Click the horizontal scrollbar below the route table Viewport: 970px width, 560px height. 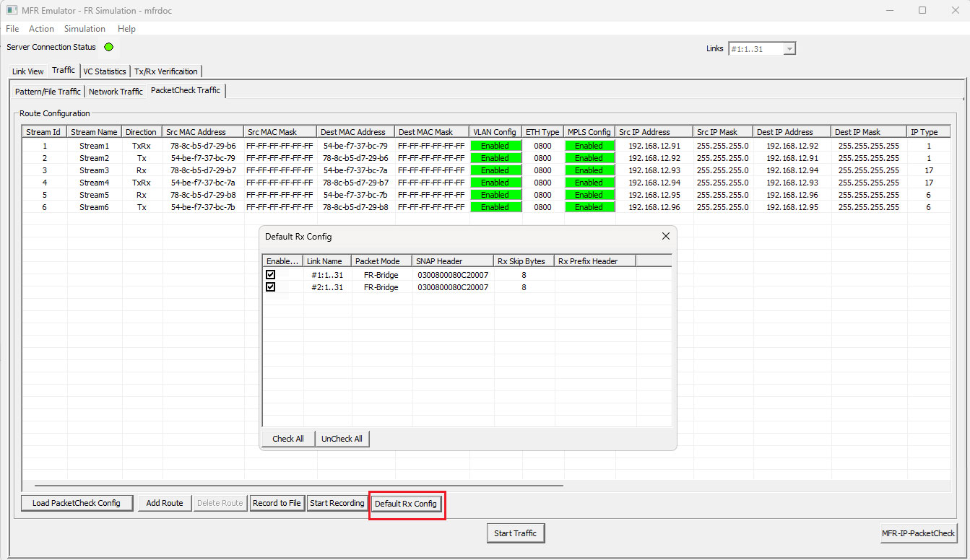(289, 485)
